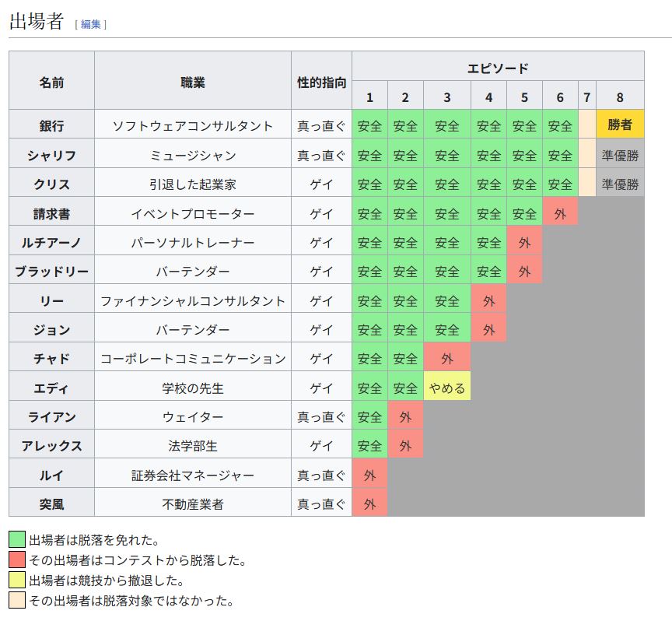
Task: Click the episode 8 column header
Action: pyautogui.click(x=619, y=96)
